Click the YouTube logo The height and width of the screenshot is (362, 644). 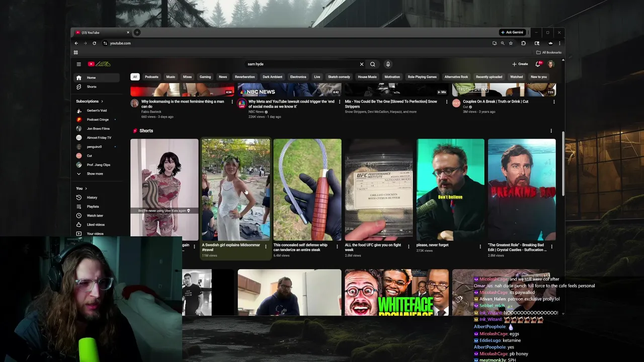(x=99, y=64)
